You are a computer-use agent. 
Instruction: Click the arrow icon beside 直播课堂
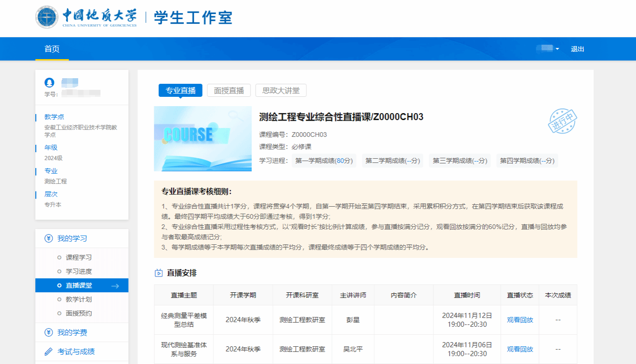click(x=115, y=286)
